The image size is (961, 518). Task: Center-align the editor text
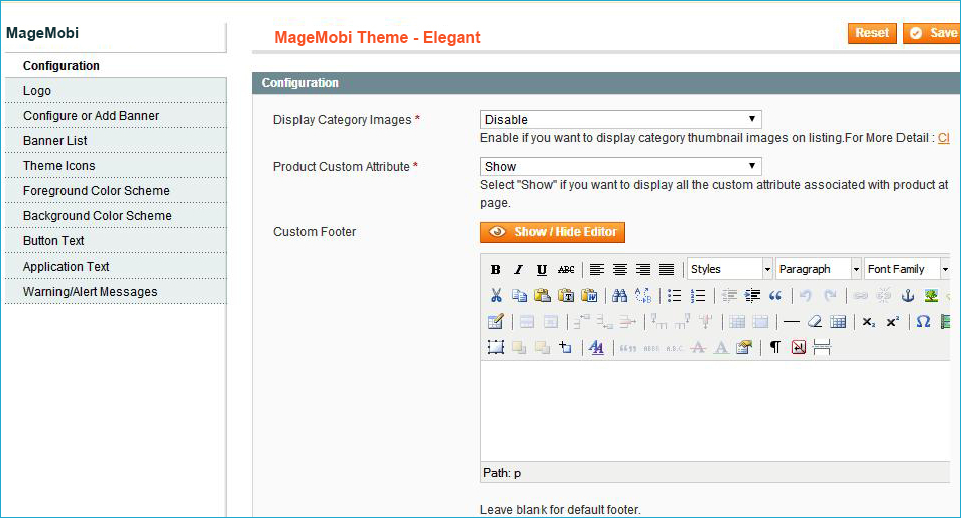620,269
